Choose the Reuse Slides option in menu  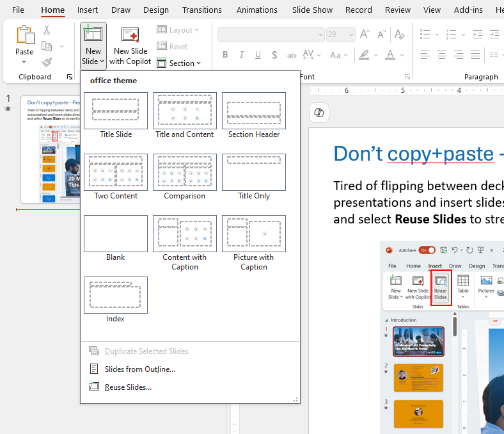tap(128, 387)
